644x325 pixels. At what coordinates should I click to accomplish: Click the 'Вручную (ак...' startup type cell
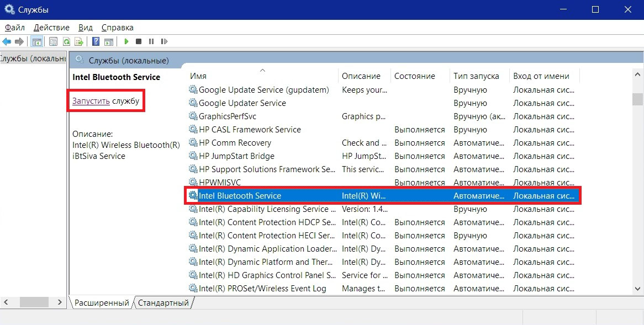(x=480, y=116)
